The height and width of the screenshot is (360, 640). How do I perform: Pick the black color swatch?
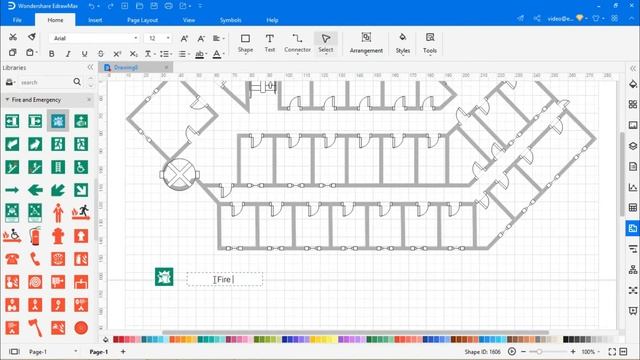[566, 339]
